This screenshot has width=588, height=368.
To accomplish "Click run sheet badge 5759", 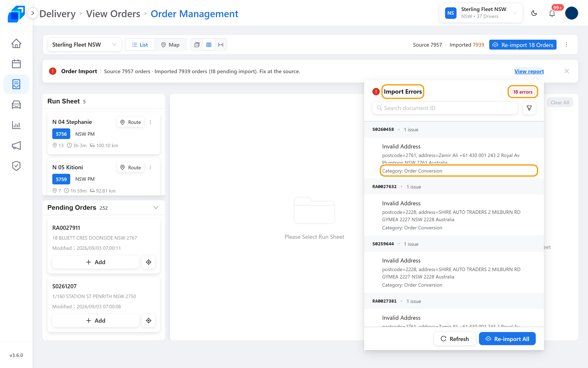I will pyautogui.click(x=61, y=179).
